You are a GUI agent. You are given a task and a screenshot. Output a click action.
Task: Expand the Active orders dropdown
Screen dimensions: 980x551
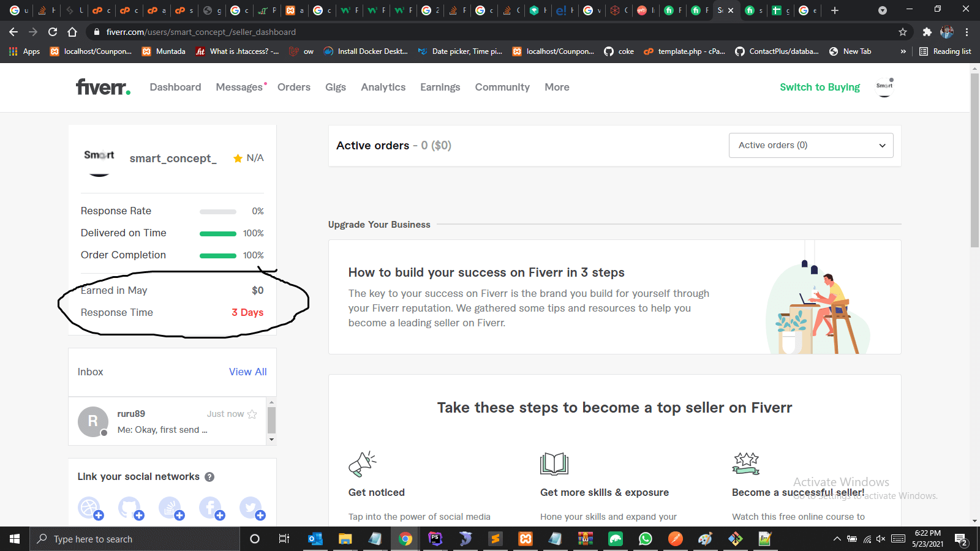tap(810, 145)
